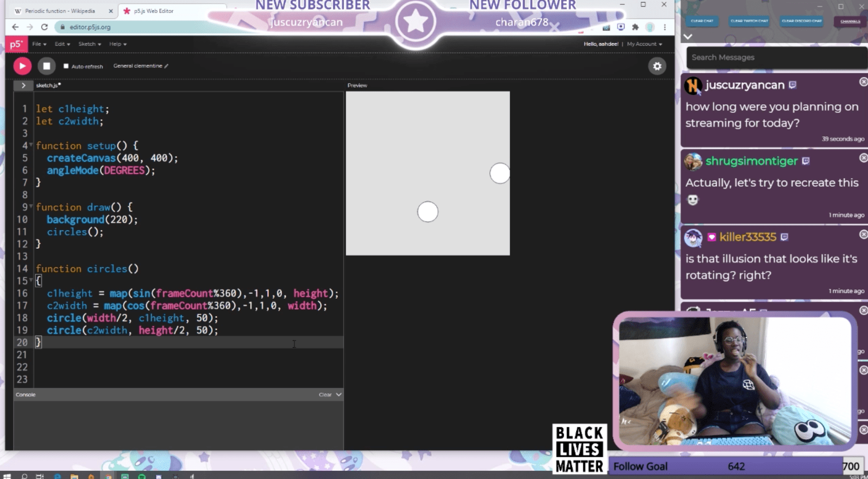Dismiss shrugsimontiger's chat message
The width and height of the screenshot is (868, 479).
point(863,157)
